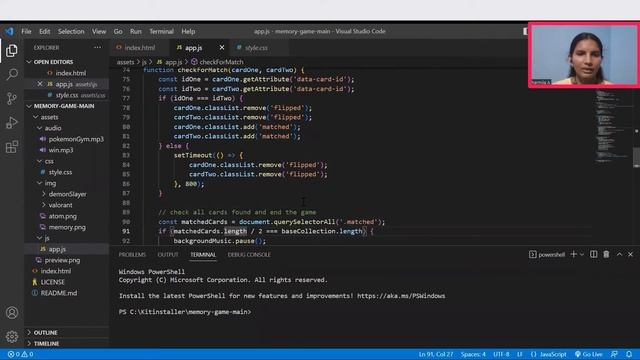Viewport: 640px width, 360px height.
Task: Open the Manage gear icon
Action: [x=12, y=336]
